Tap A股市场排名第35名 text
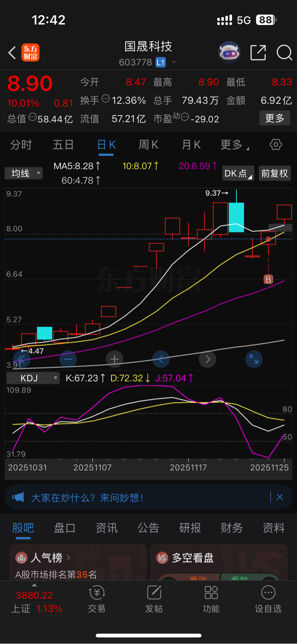This screenshot has height=644, width=297. pos(56,574)
